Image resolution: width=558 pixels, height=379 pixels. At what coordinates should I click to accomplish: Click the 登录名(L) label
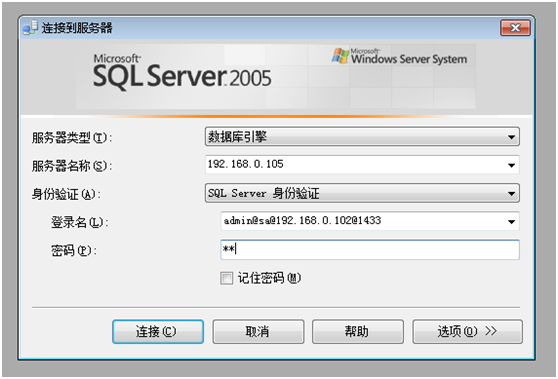[79, 222]
